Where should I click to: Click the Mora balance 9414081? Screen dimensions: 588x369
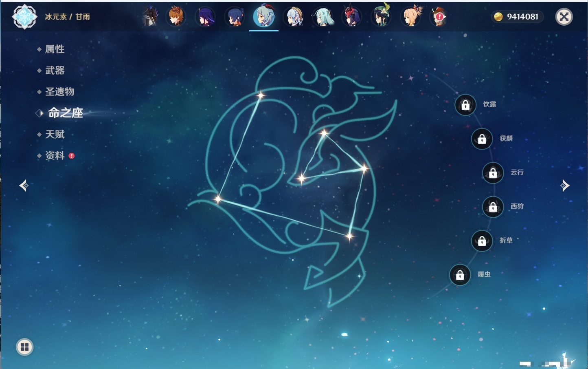pos(517,17)
